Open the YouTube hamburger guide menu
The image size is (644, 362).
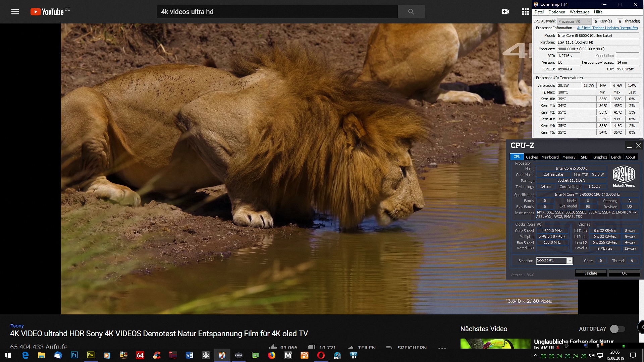15,12
